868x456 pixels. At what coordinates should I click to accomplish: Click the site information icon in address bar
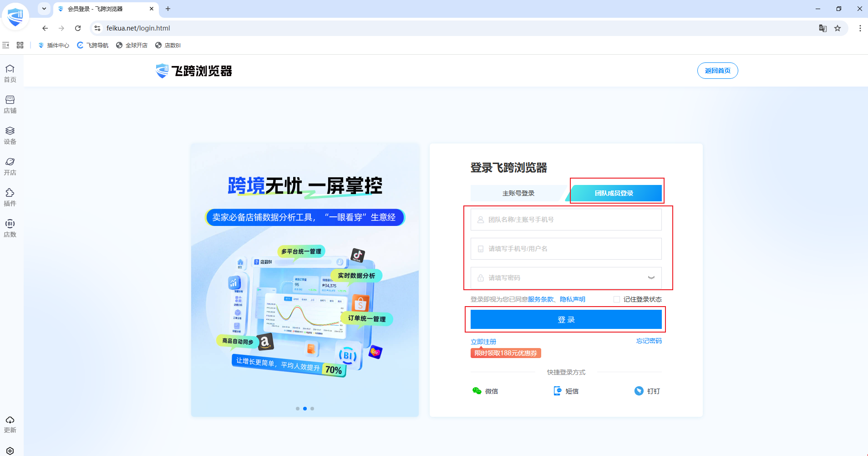(97, 28)
